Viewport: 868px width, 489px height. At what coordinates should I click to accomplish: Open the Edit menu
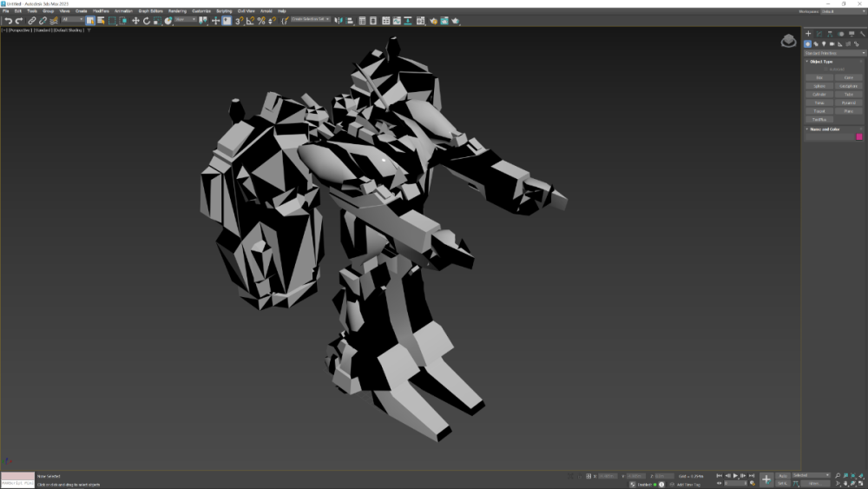[17, 11]
